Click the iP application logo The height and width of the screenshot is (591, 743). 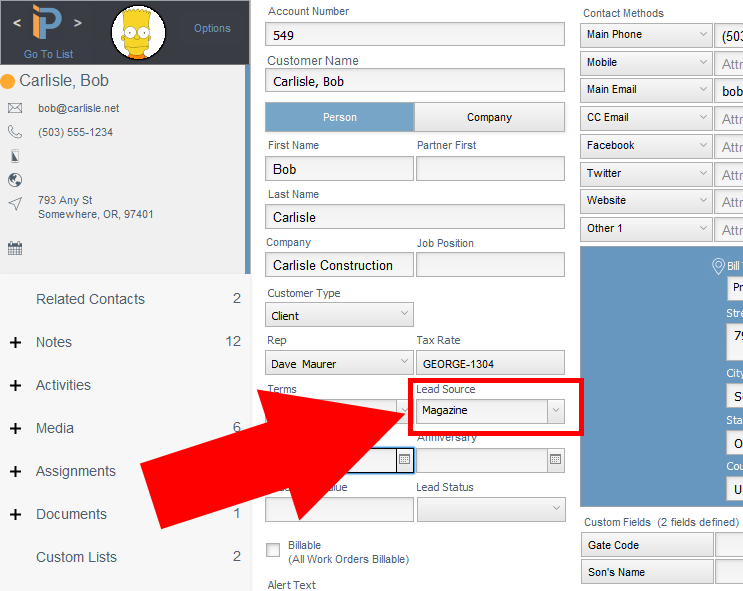point(46,22)
